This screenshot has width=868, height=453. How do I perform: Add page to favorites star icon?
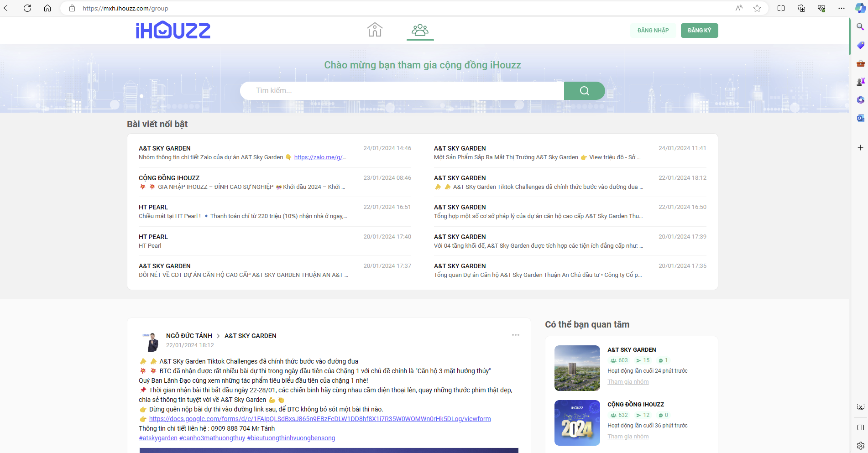coord(757,8)
